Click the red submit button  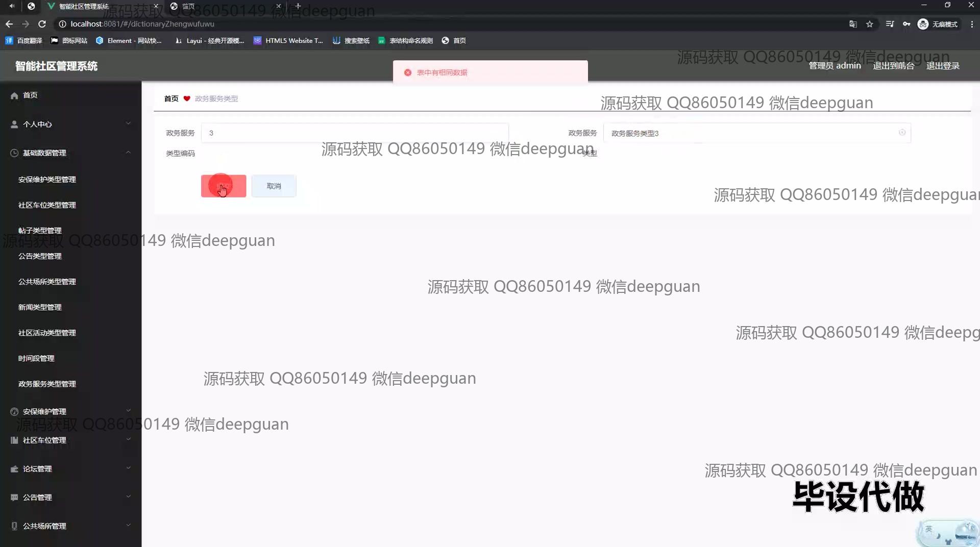(224, 186)
